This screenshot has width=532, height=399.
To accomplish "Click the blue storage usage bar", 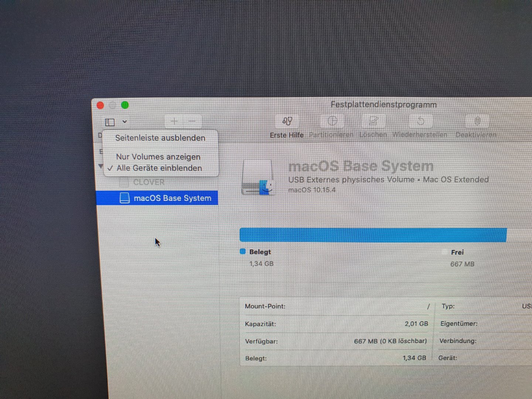I will (x=373, y=235).
